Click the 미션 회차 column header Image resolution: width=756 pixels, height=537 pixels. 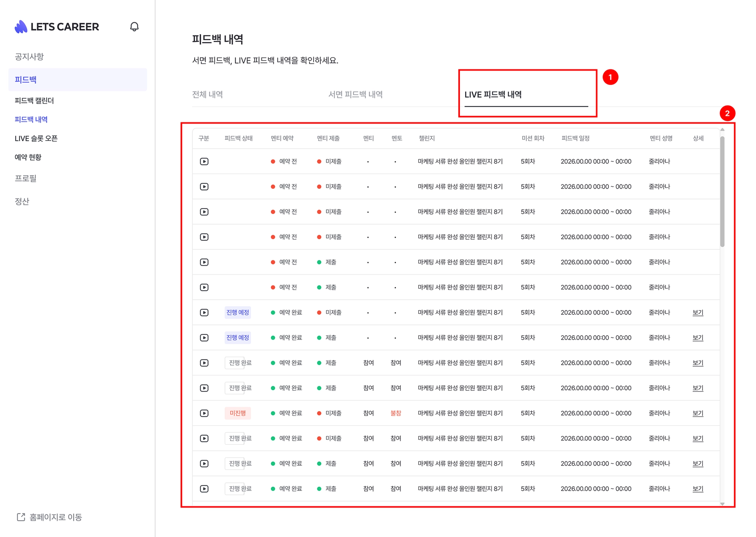pos(533,138)
